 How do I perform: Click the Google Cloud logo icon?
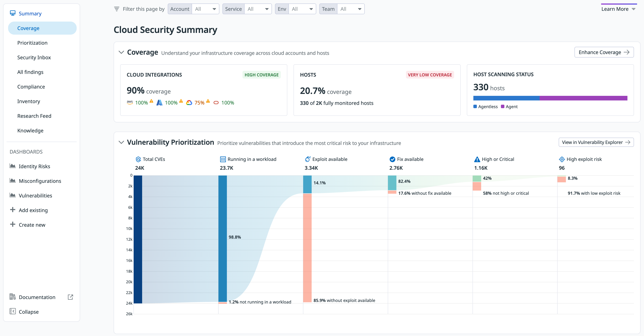[189, 103]
